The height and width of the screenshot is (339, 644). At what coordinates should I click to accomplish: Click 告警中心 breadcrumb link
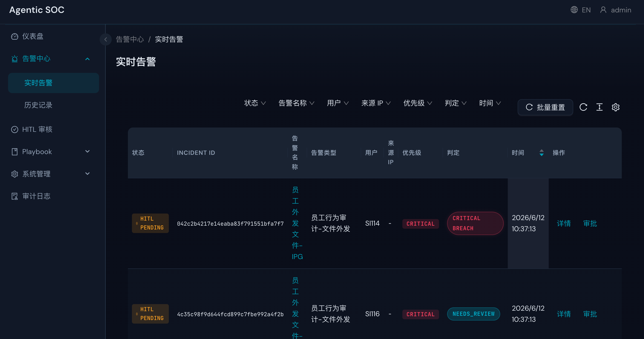[x=130, y=39]
